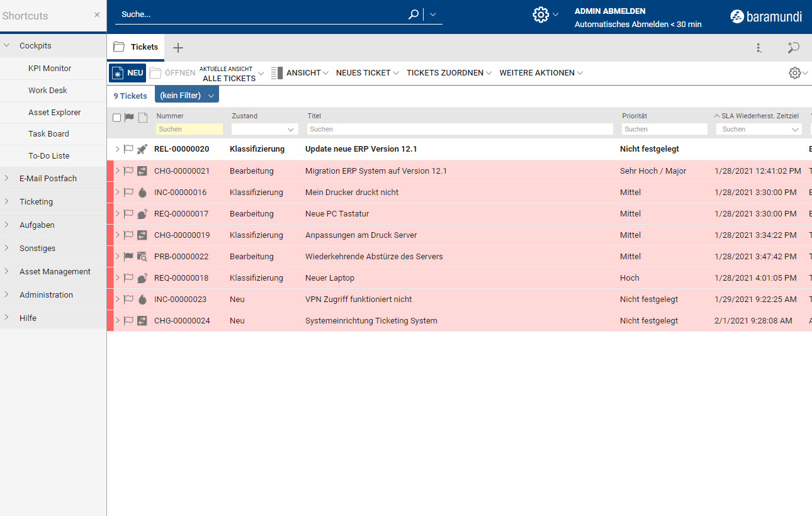Viewport: 812px width, 516px height.
Task: Click the flame icon of INC-00000016
Action: (x=142, y=193)
